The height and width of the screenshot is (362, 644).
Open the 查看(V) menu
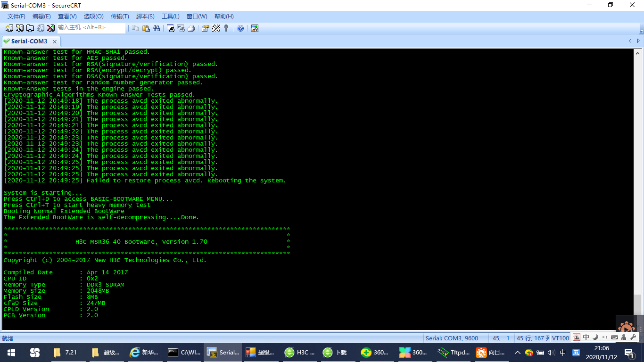point(67,16)
